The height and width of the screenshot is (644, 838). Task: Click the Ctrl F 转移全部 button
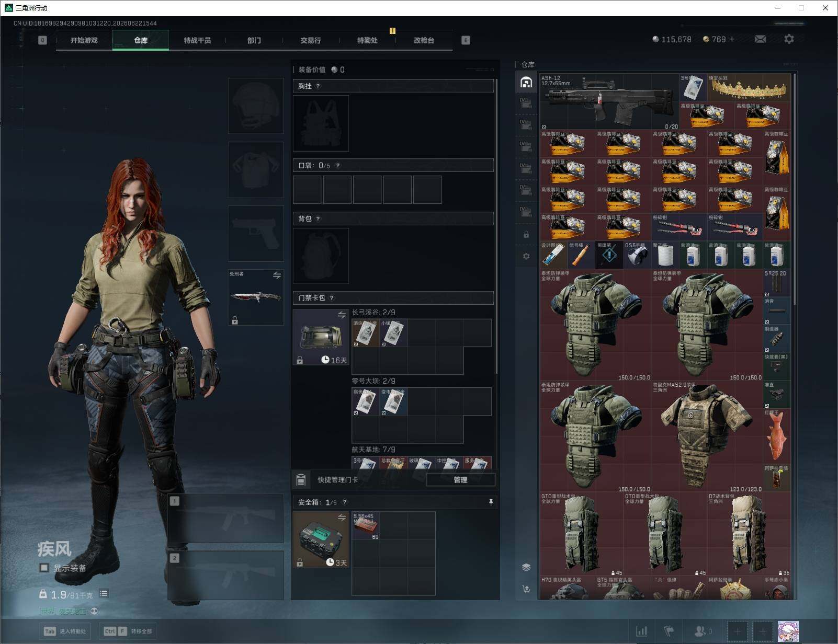point(128,631)
